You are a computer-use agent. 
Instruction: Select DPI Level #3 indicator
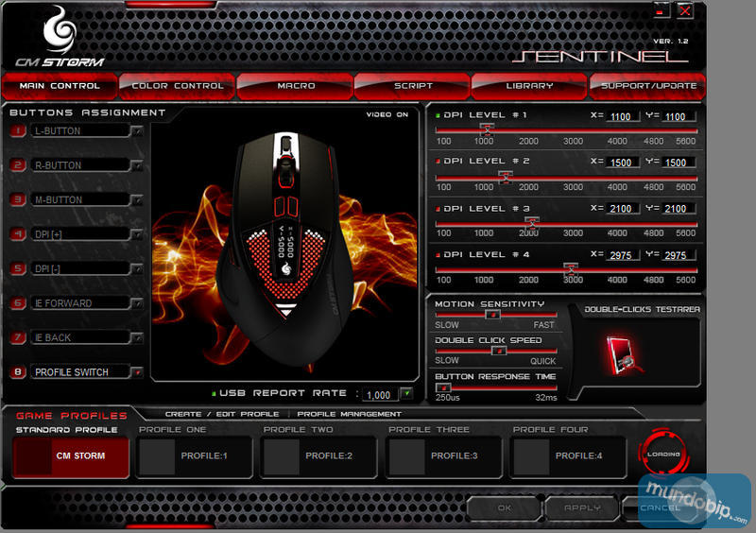[x=438, y=209]
